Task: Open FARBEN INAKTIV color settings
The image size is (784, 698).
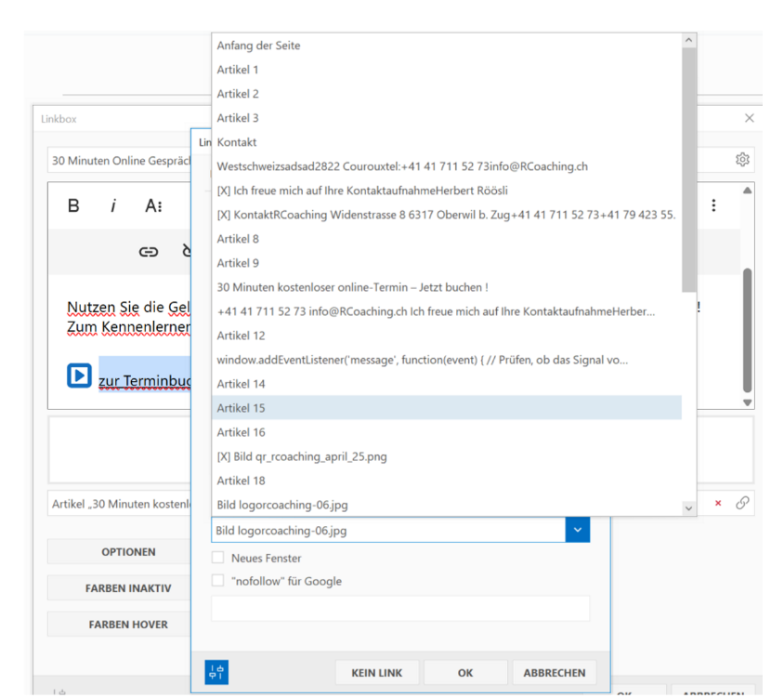Action: (119, 588)
